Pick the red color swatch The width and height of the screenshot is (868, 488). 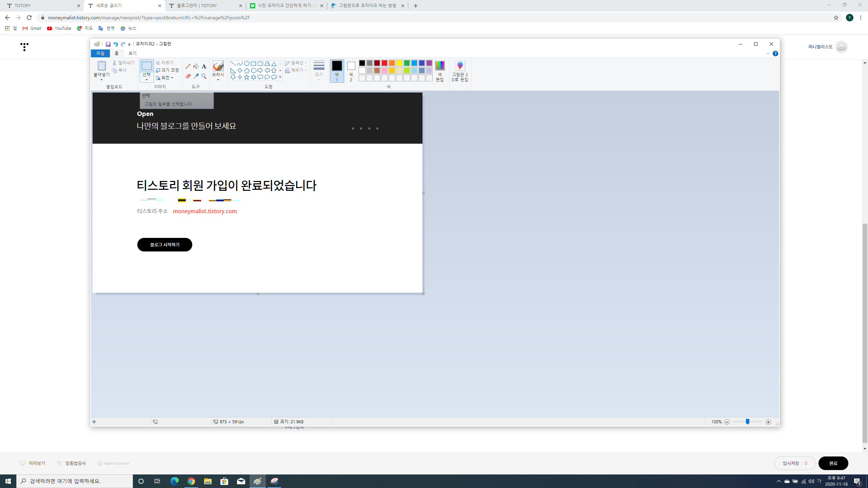coord(384,63)
